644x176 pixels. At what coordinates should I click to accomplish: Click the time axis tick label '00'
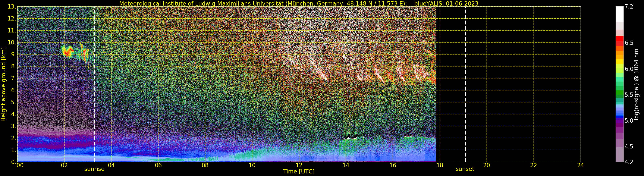pos(20,165)
